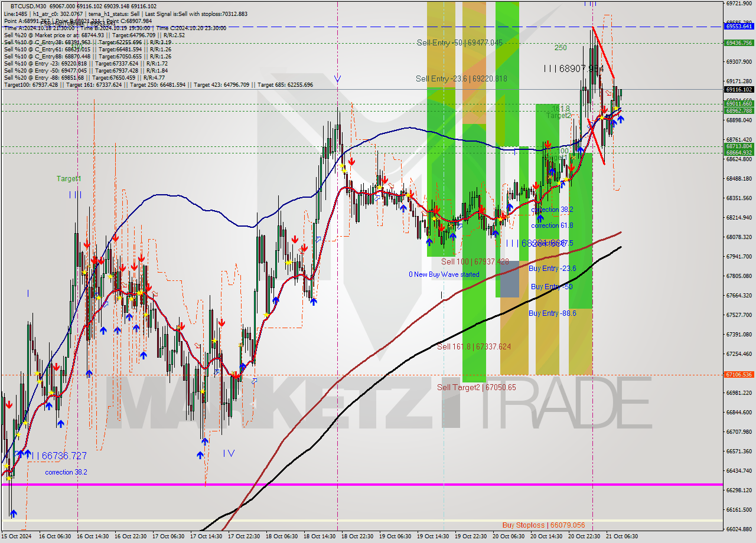Click the current price tag 69116.102
The height and width of the screenshot is (543, 756).
739,90
